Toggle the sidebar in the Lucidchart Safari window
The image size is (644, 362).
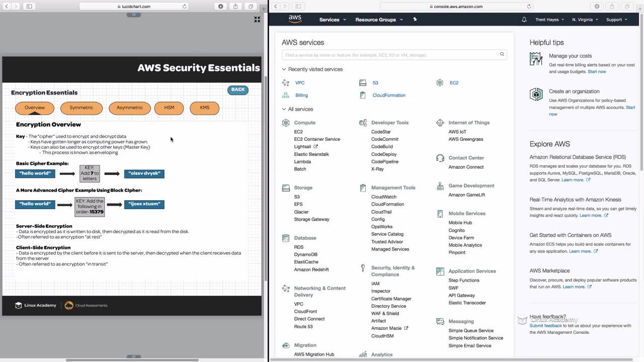pos(29,7)
